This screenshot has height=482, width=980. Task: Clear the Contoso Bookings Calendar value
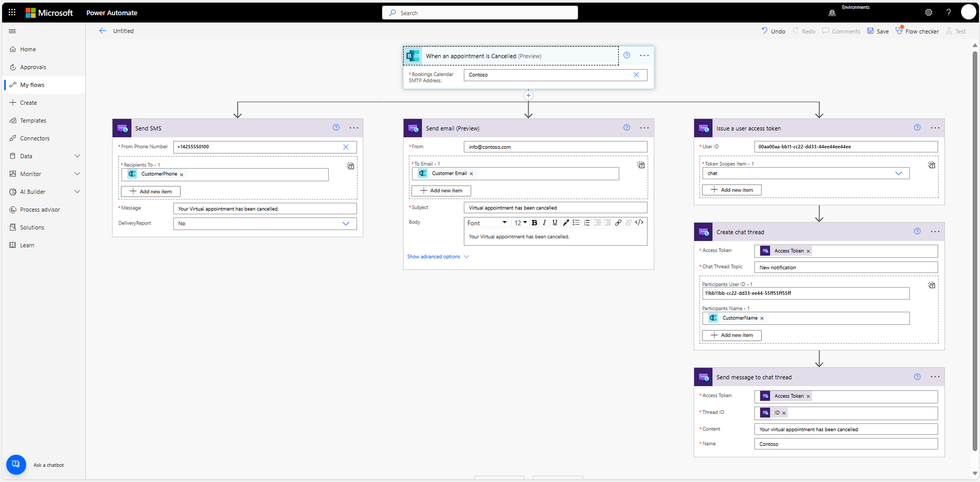[x=636, y=75]
